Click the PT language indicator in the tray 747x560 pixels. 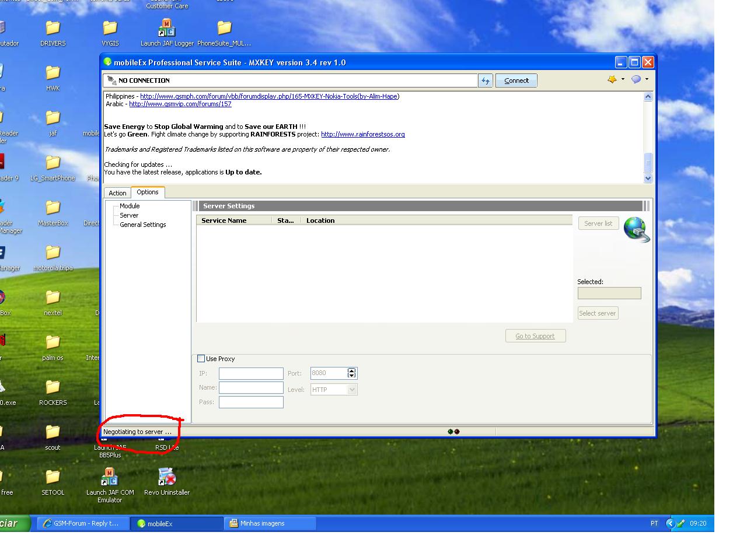[654, 523]
